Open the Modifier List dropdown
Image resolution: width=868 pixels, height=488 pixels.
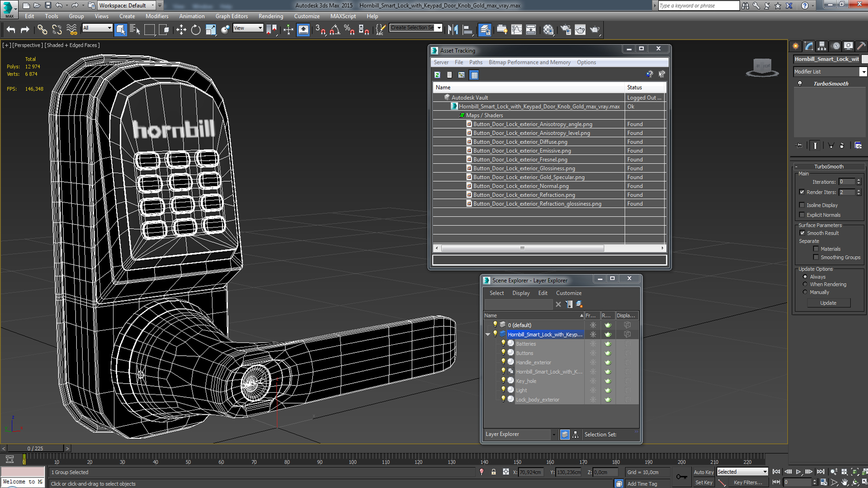863,72
